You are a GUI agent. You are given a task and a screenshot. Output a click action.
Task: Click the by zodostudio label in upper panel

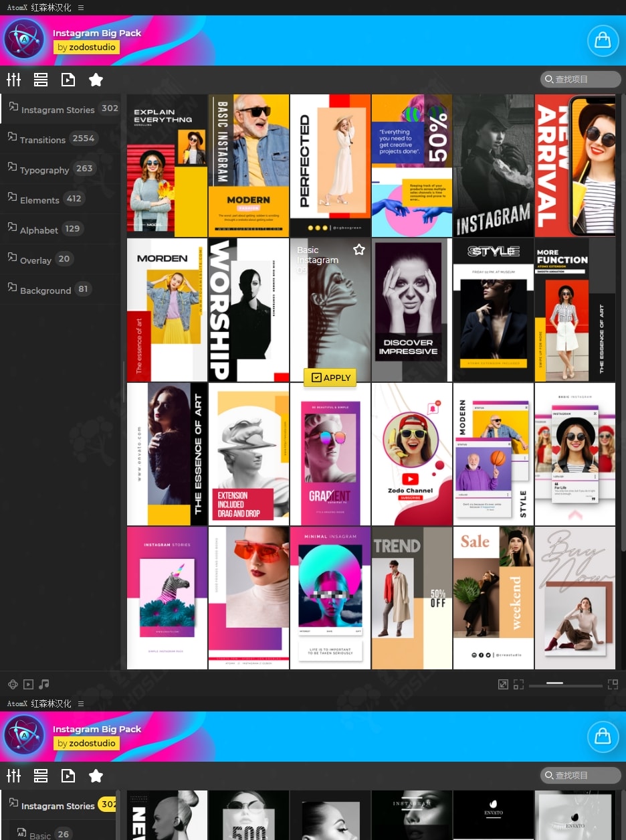(x=86, y=48)
